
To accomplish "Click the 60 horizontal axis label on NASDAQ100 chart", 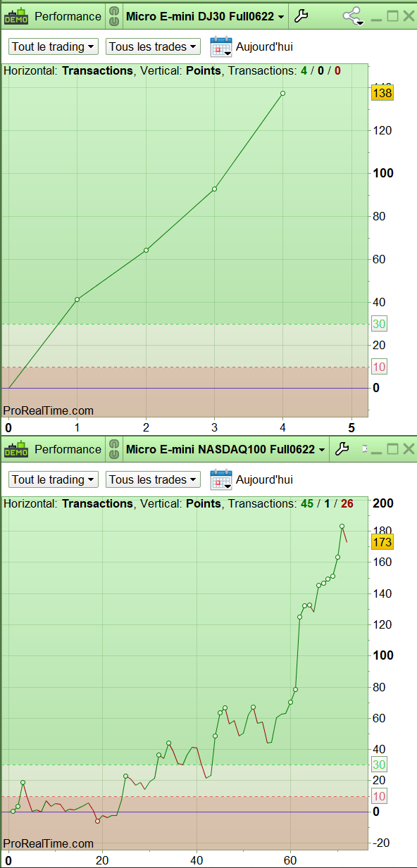I will pos(290,860).
